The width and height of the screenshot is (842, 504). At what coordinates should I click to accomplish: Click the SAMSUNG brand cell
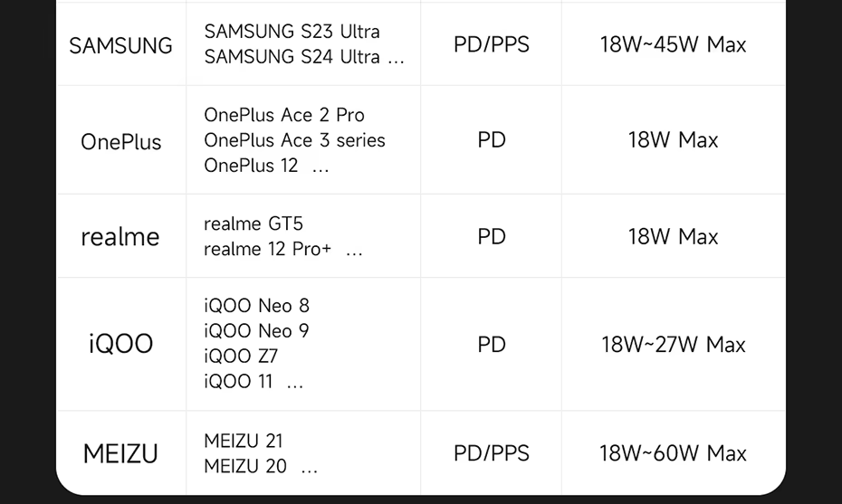pos(120,45)
